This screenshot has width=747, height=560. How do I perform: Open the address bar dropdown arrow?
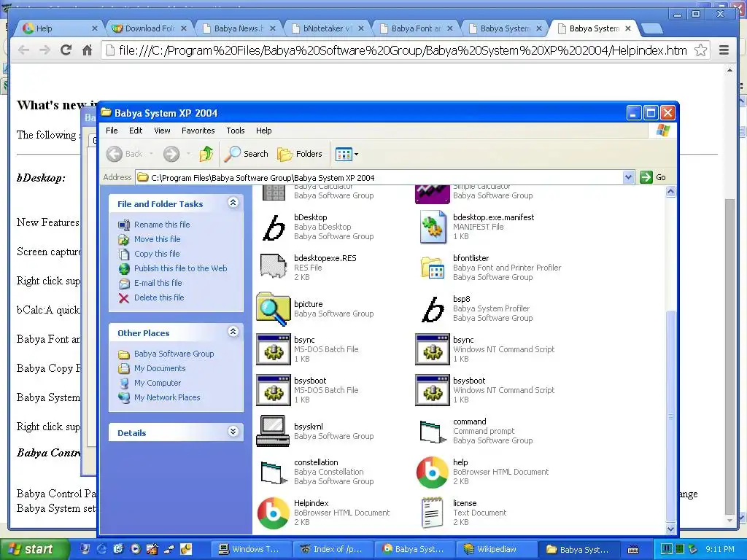point(628,177)
